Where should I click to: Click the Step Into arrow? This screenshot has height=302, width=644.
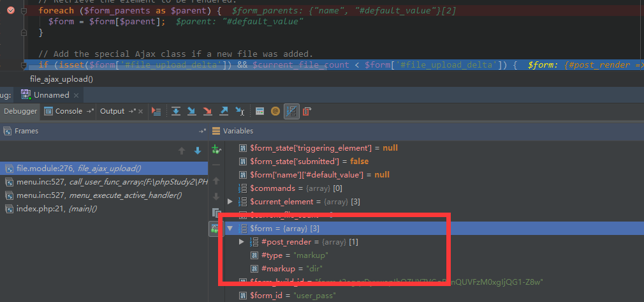click(x=191, y=111)
